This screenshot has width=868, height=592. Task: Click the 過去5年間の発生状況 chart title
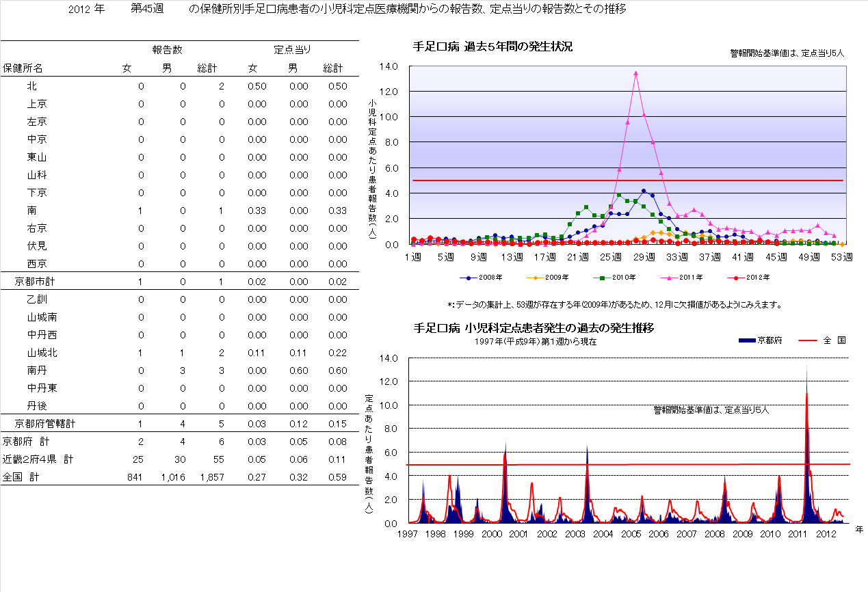(492, 46)
